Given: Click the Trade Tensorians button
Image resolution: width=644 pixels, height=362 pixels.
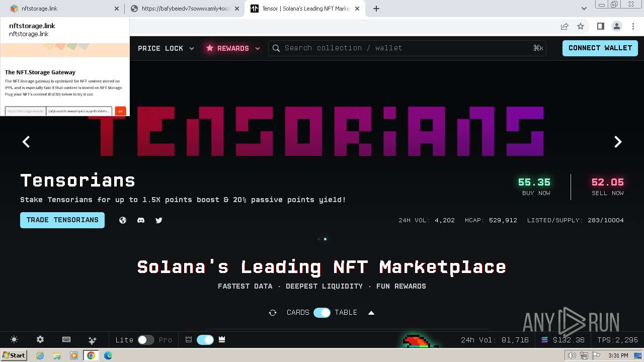Looking at the screenshot, I should (x=62, y=220).
